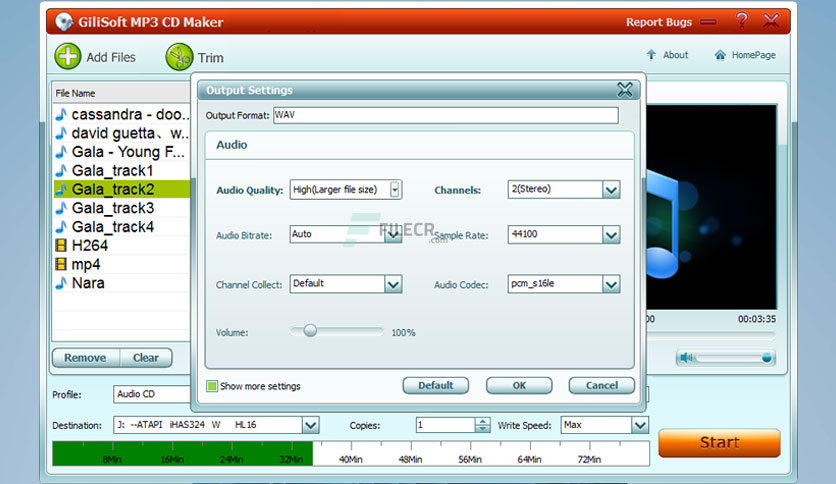Click the Remove button

pyautogui.click(x=85, y=358)
